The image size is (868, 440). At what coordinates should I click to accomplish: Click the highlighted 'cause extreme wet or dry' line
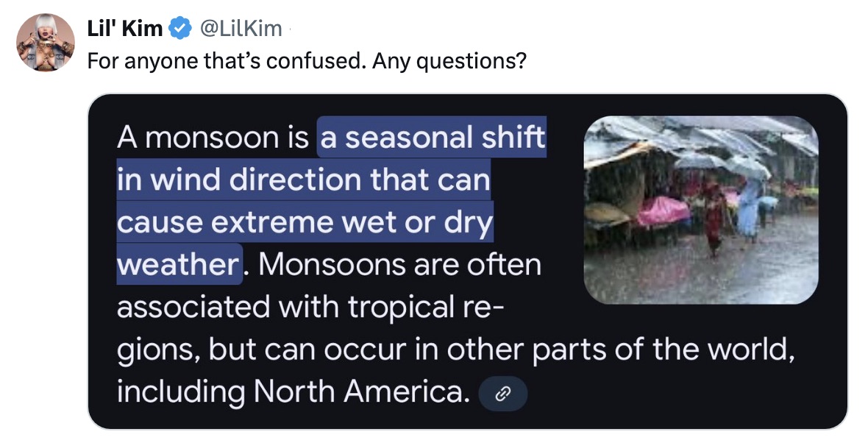coord(304,222)
